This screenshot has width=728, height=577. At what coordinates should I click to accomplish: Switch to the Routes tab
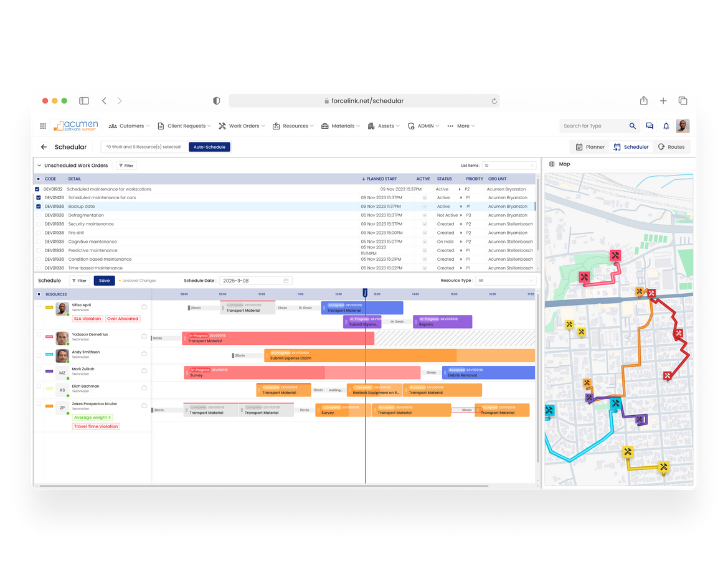671,147
